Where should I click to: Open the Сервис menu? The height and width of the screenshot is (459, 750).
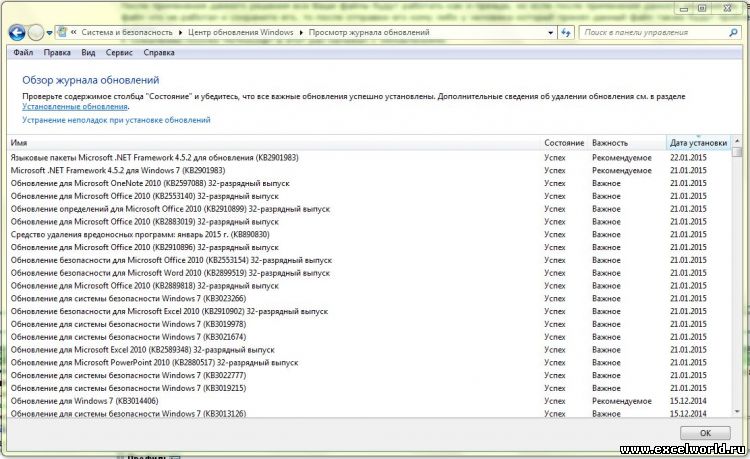coord(119,53)
